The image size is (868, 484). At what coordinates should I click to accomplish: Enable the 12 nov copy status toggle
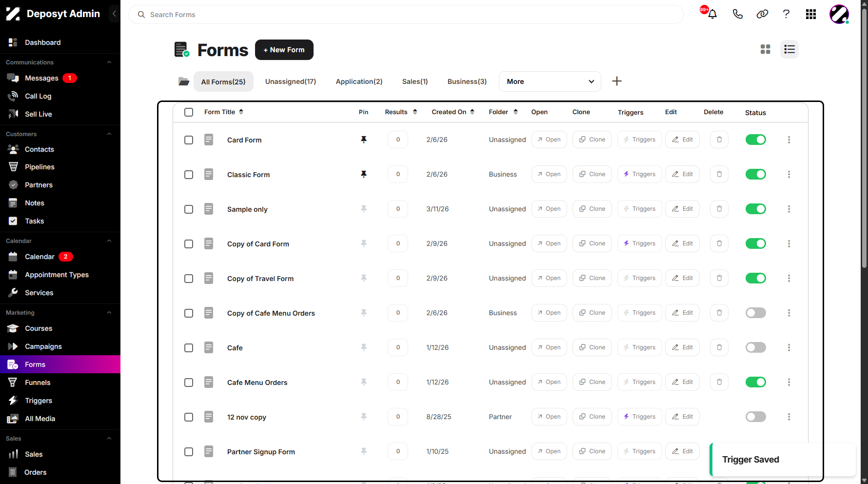(756, 417)
